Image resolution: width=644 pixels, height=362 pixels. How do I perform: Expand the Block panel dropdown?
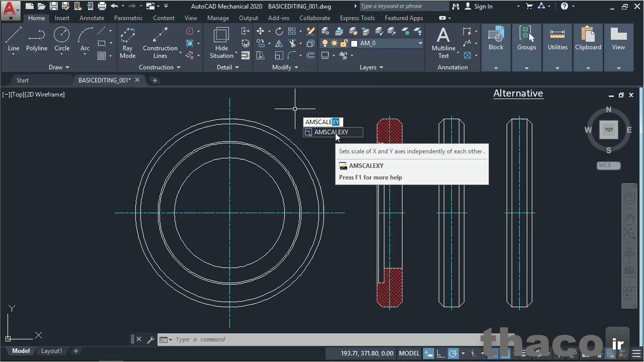pyautogui.click(x=496, y=68)
